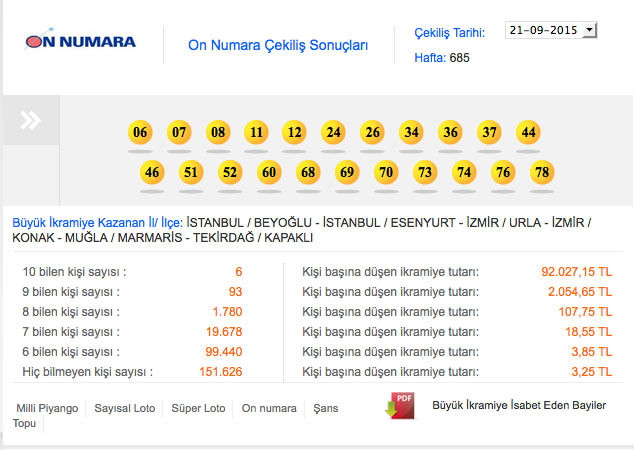Click yellow ball number 52
This screenshot has width=634, height=450.
coord(230,172)
